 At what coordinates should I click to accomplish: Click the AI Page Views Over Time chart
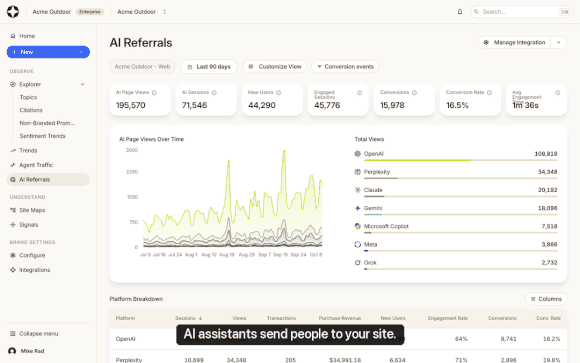click(232, 200)
